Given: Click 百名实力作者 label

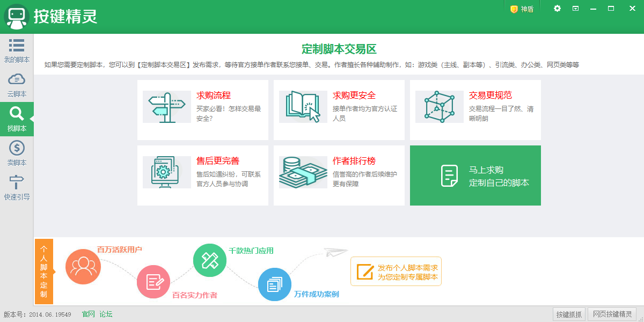Looking at the screenshot, I should pyautogui.click(x=195, y=295).
